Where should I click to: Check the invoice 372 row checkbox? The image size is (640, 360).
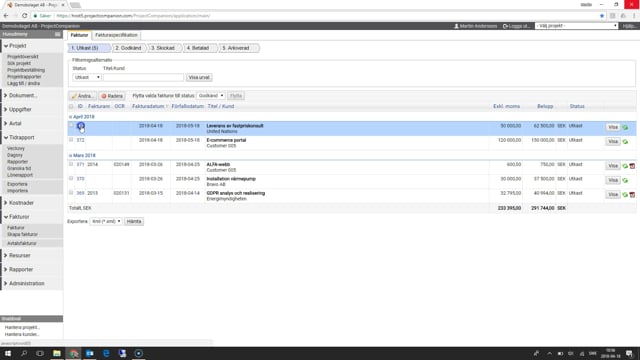71,140
